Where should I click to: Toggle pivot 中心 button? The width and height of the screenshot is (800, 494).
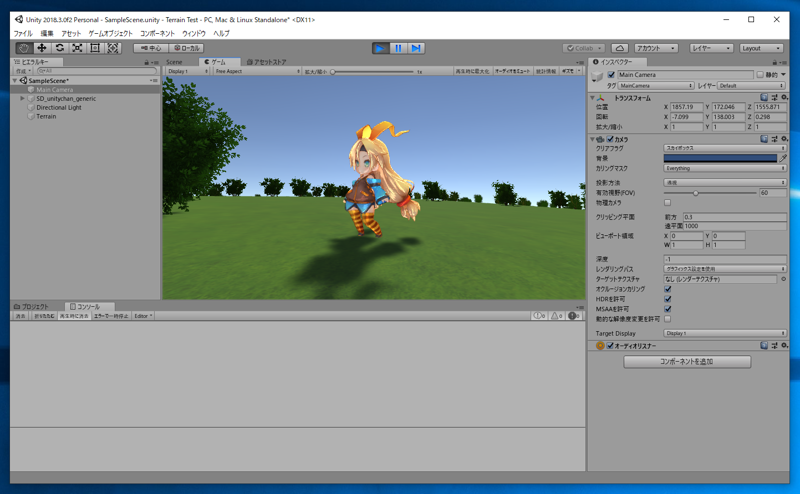point(151,48)
